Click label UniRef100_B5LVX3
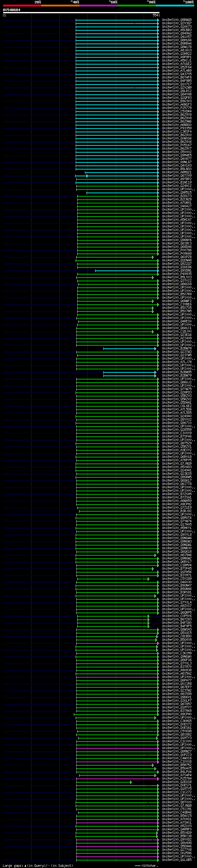This screenshot has height=868, width=197. point(177,277)
